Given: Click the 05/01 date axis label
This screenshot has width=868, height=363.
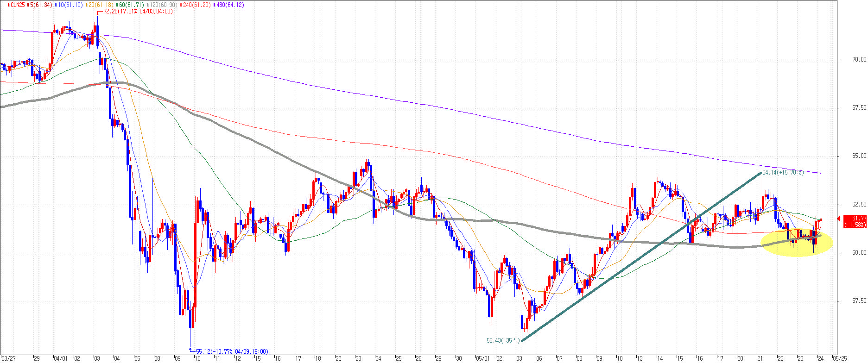Looking at the screenshot, I should 483,358.
